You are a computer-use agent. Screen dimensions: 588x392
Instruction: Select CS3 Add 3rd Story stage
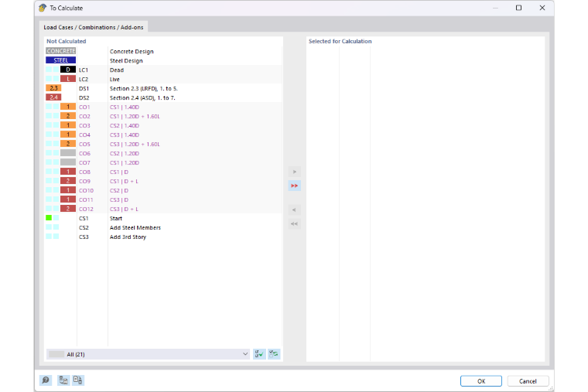(x=163, y=237)
